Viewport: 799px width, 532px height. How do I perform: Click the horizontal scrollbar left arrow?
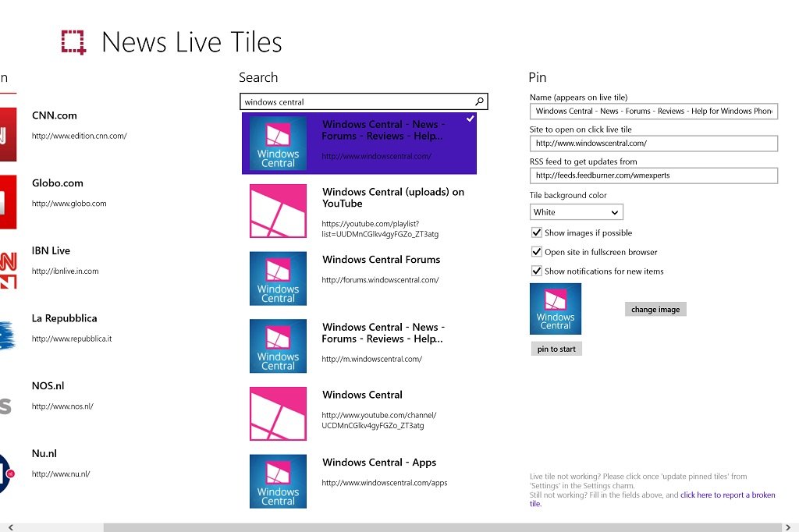point(11,527)
